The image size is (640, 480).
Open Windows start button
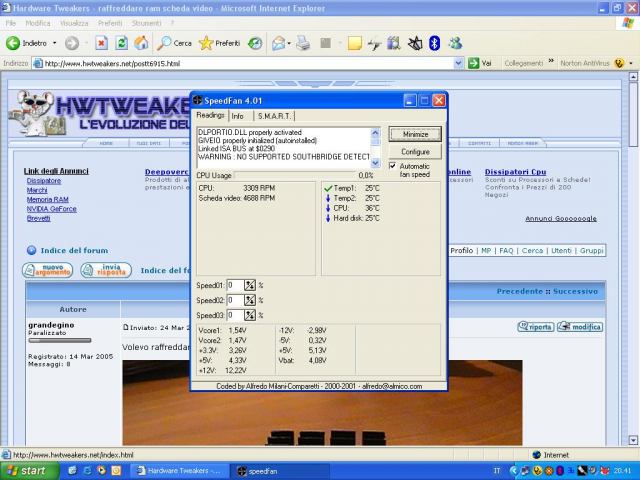(x=29, y=471)
